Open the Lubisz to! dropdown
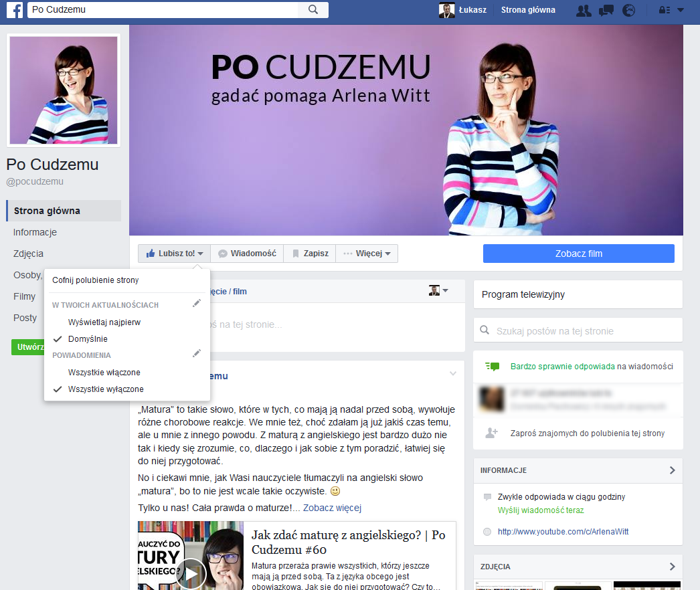The image size is (700, 590). click(174, 254)
